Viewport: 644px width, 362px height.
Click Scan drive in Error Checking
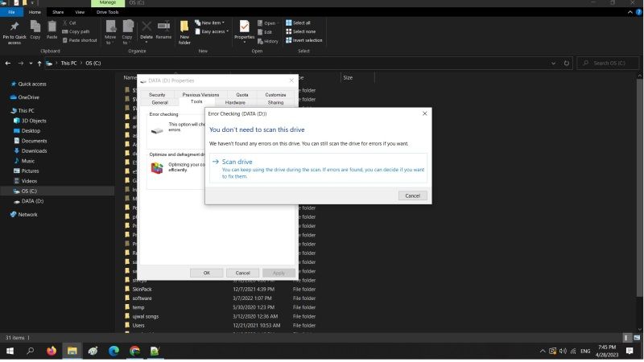pos(318,168)
